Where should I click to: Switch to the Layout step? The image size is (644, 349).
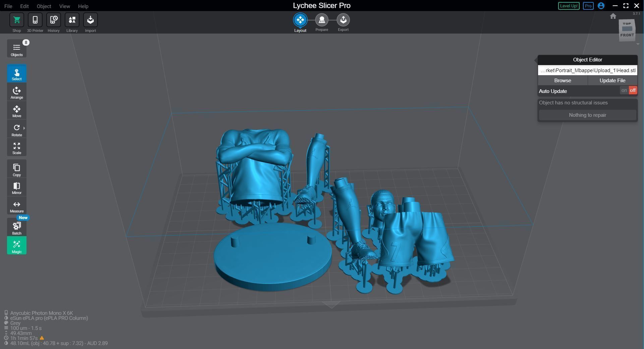(x=300, y=20)
